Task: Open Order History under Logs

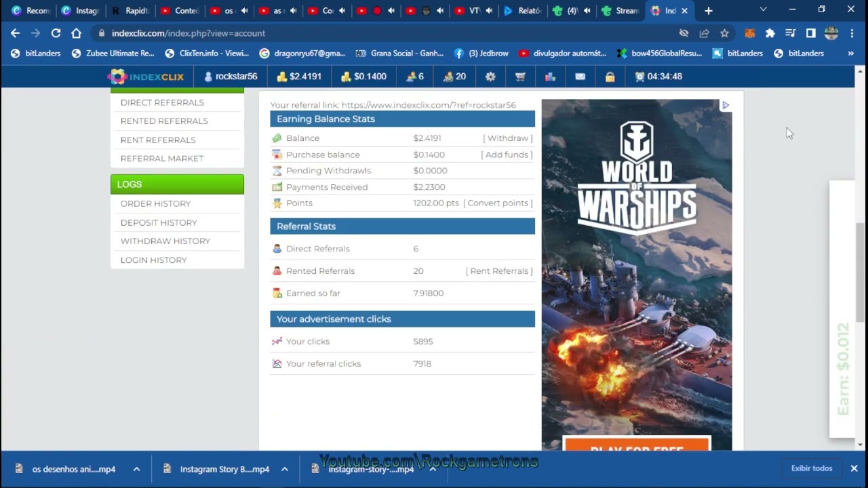Action: [x=155, y=203]
